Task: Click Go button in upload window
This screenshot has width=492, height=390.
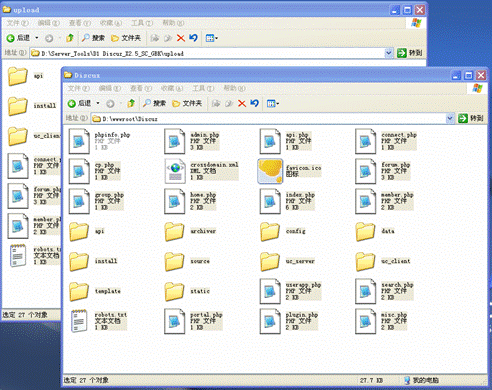Action: [x=409, y=53]
